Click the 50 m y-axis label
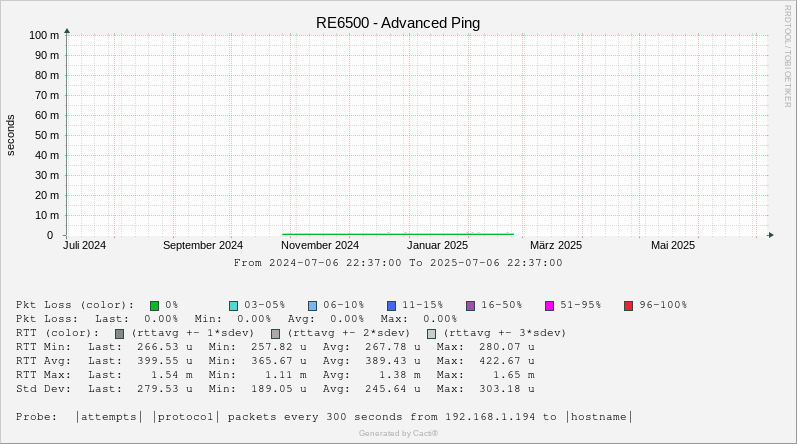Screen dimensions: 797x444 tap(47, 135)
